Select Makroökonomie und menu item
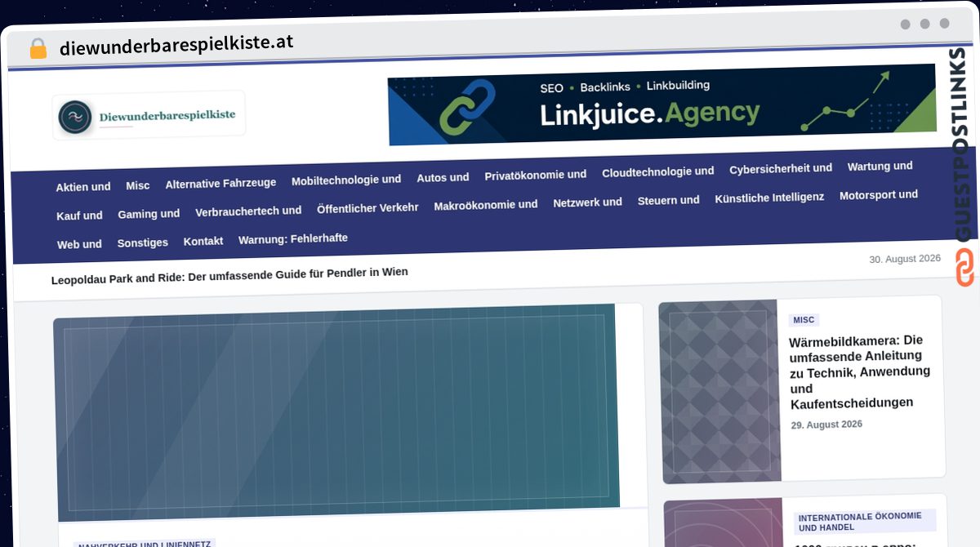980x547 pixels. point(486,205)
